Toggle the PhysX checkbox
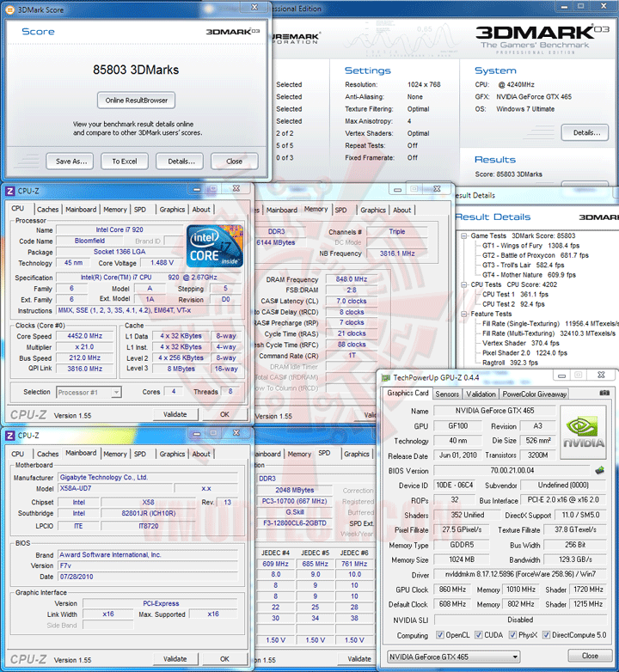The image size is (619, 672). (512, 635)
